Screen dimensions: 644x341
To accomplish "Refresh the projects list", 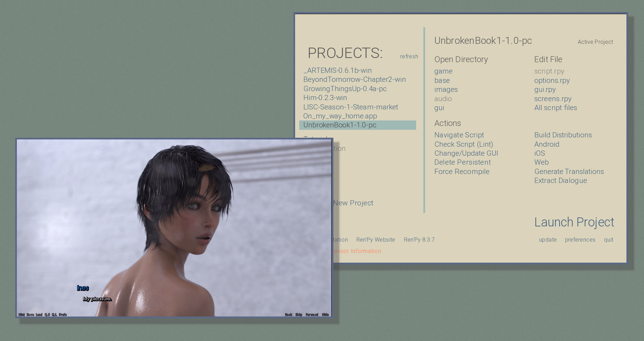I will [409, 56].
